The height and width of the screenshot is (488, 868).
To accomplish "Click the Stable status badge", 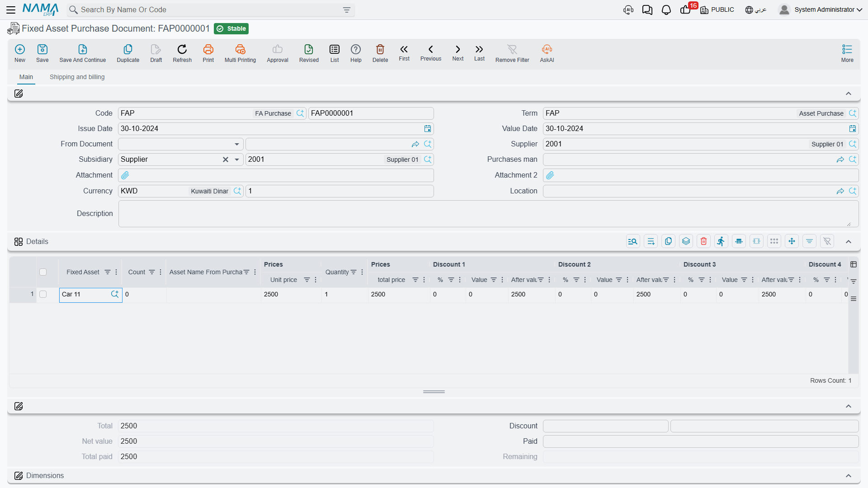I will coord(231,28).
